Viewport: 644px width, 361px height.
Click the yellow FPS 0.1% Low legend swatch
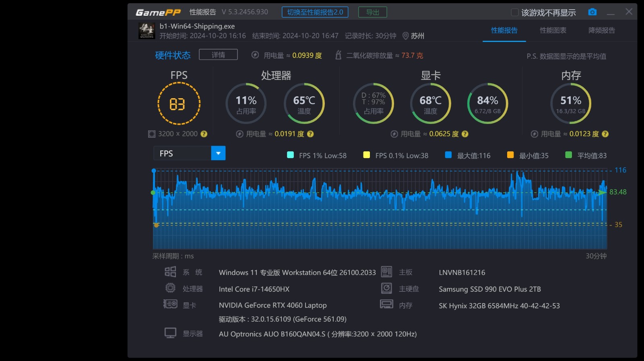point(367,155)
